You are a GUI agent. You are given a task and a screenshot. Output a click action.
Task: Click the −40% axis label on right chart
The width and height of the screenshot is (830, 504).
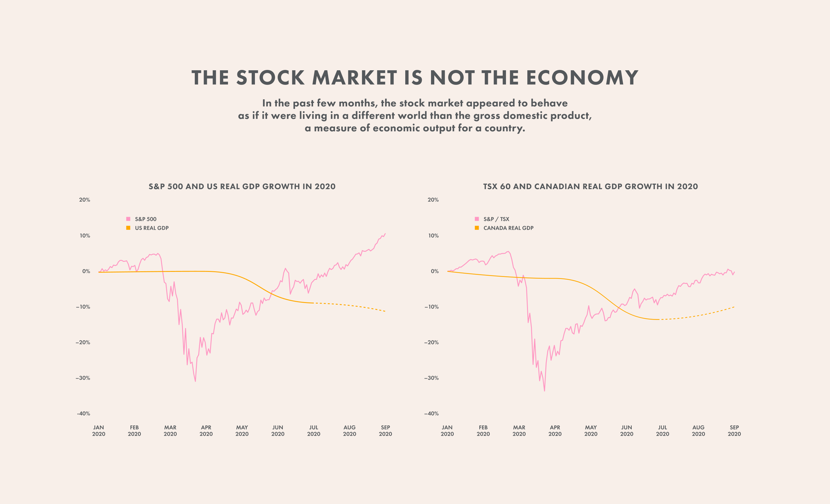(432, 413)
